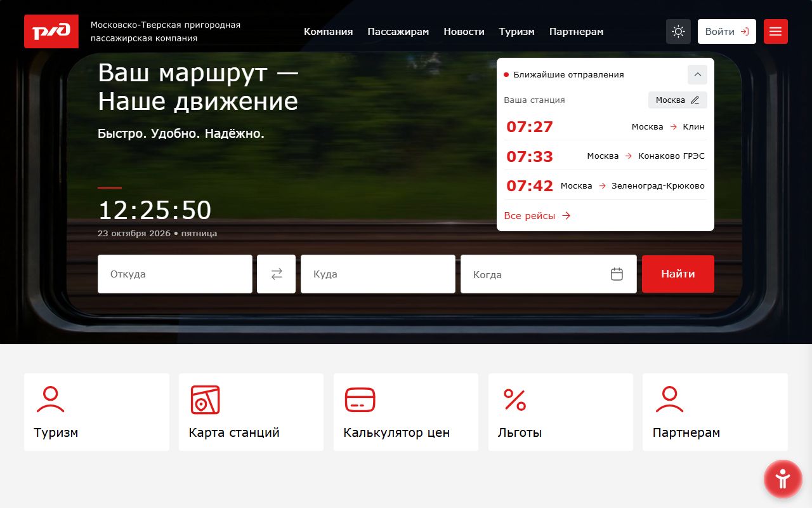Click the Московско-Тверская пригородная пассажирская компания title

(166, 32)
